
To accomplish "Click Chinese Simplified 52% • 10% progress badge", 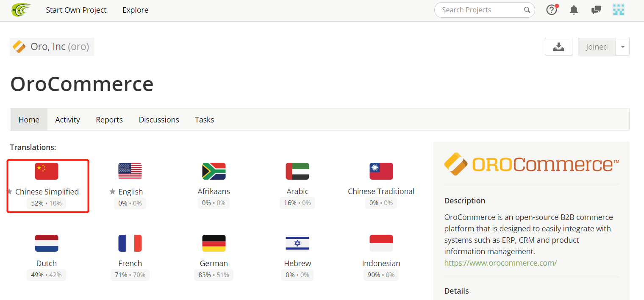I will (47, 203).
